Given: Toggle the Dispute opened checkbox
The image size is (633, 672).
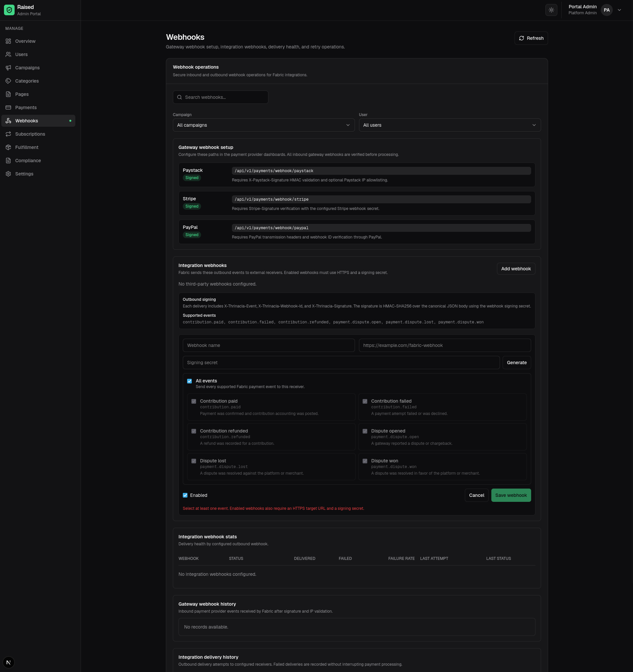Looking at the screenshot, I should (x=365, y=431).
